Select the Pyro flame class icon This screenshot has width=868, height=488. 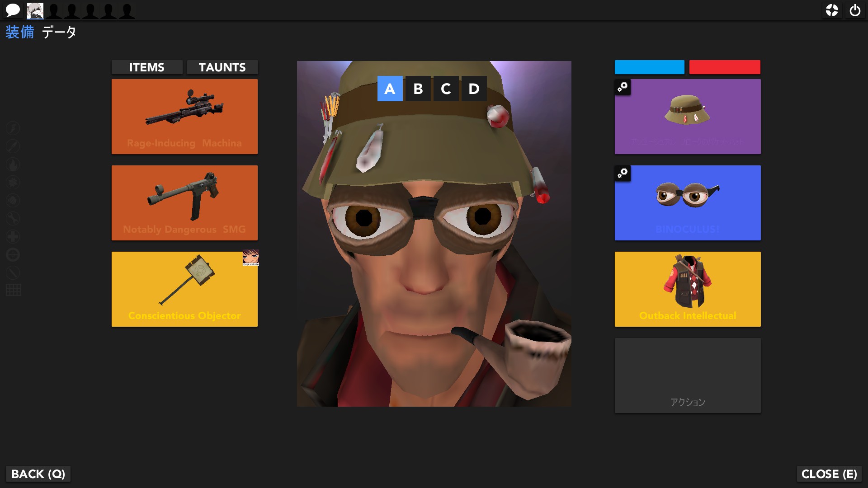[13, 164]
